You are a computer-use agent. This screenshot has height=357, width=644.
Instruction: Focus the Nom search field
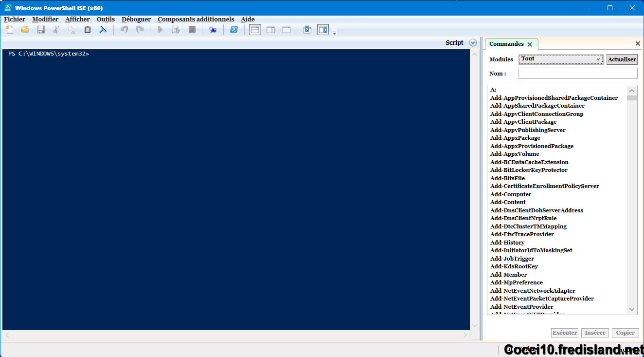pos(578,74)
